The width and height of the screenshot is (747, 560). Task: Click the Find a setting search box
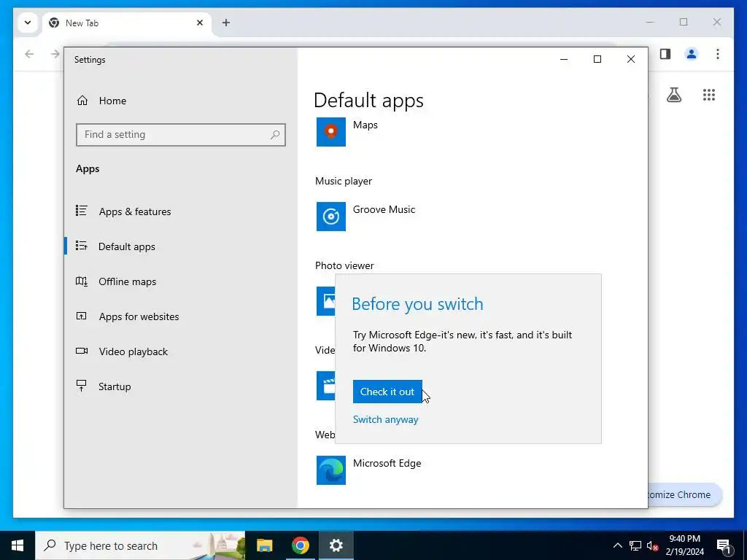181,135
